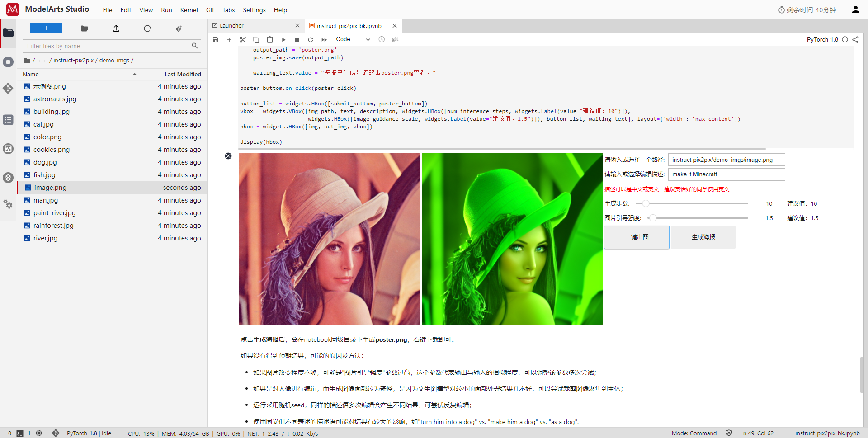Image resolution: width=868 pixels, height=438 pixels.
Task: Paste cell from clipboard
Action: pyautogui.click(x=270, y=40)
